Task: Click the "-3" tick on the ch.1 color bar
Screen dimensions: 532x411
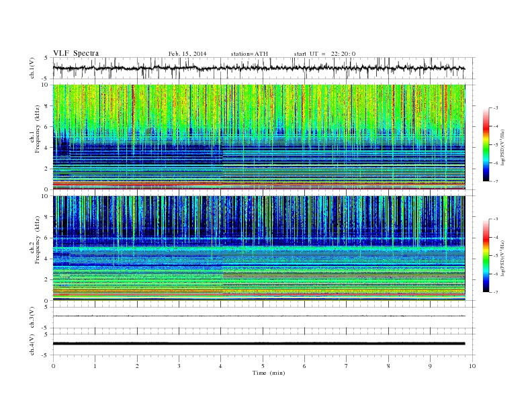Action: coord(496,108)
